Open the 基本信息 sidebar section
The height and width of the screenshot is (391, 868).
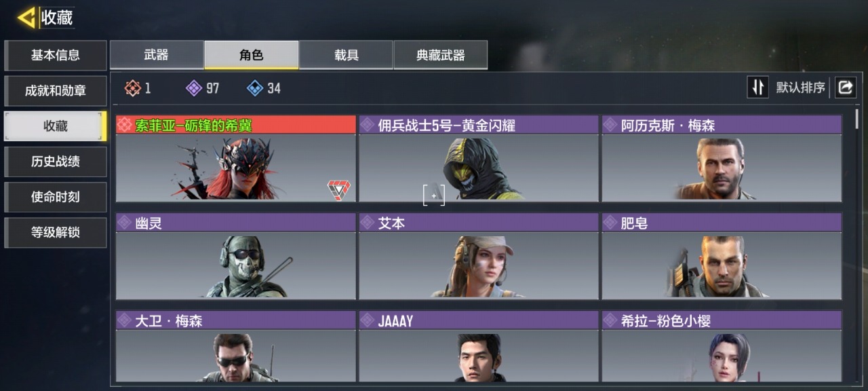[x=56, y=56]
